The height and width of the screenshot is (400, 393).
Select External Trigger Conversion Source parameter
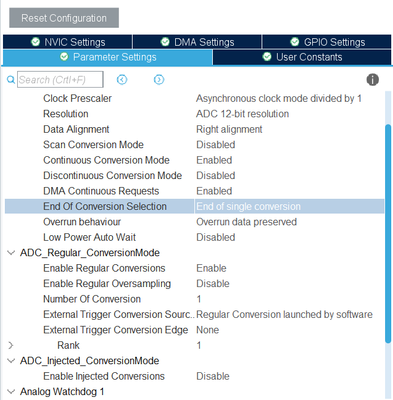pyautogui.click(x=118, y=314)
